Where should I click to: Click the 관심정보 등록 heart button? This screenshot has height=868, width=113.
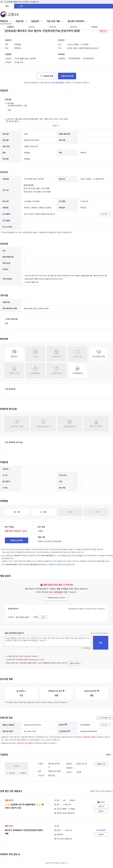(46, 76)
